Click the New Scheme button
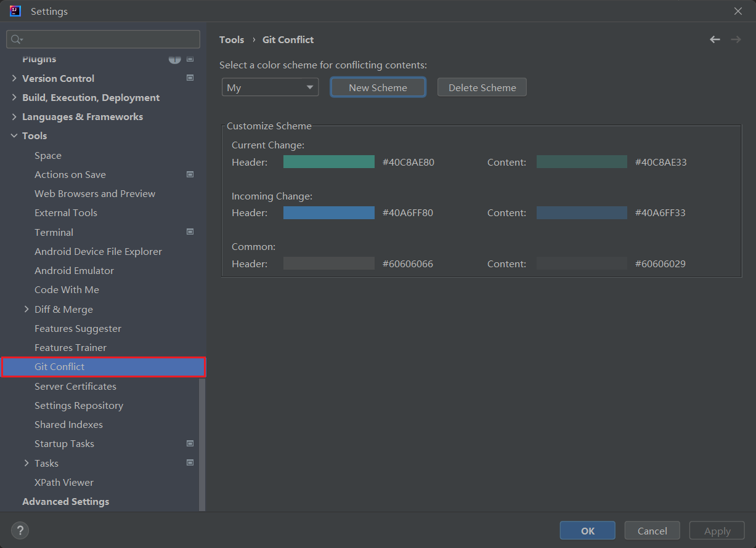 tap(378, 87)
